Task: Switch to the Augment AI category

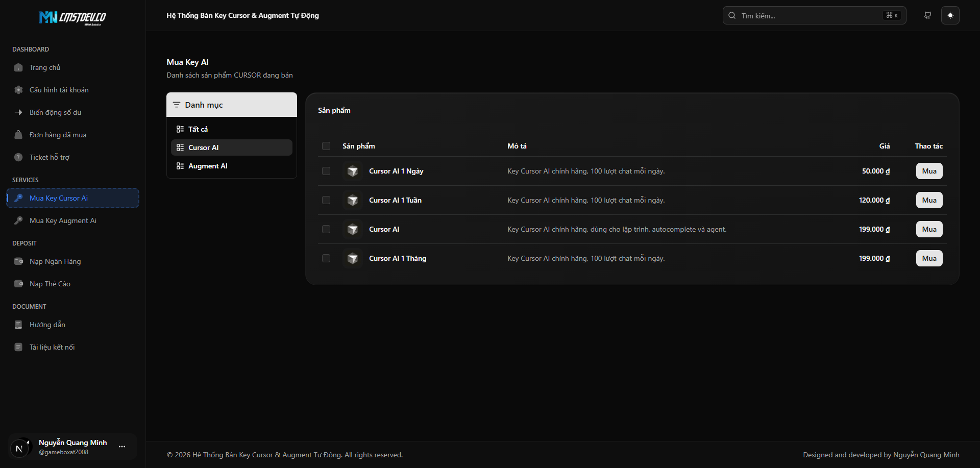Action: [208, 165]
